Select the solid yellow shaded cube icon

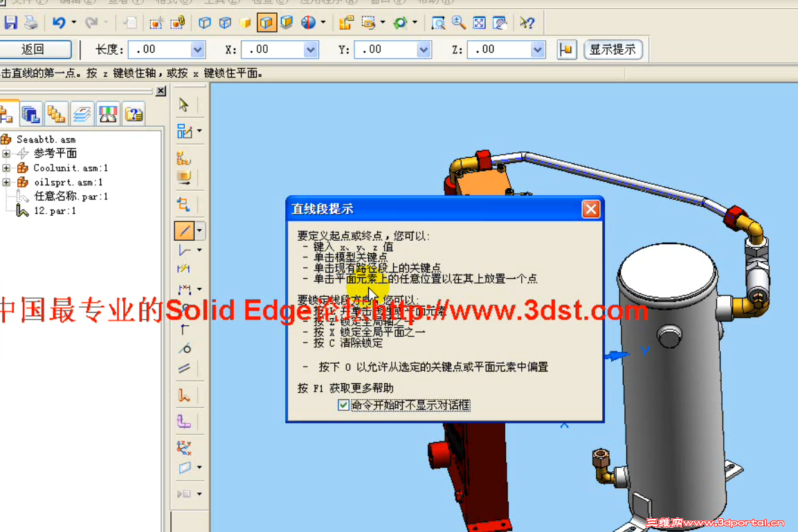246,22
